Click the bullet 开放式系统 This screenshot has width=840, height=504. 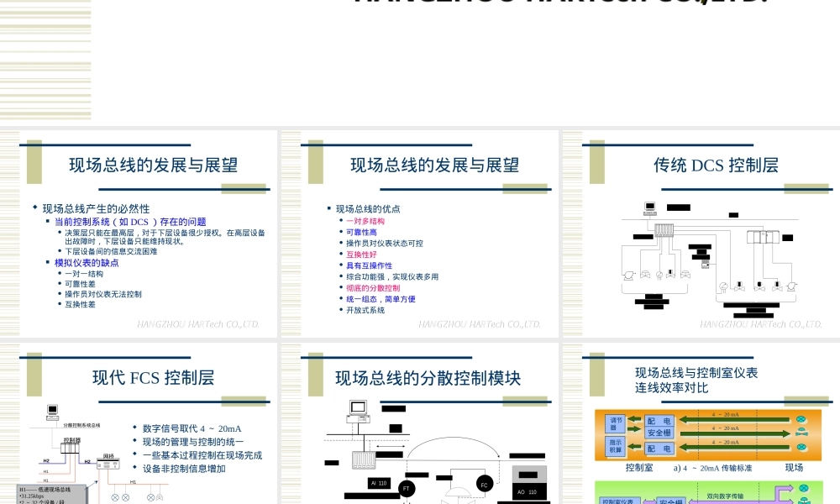pyautogui.click(x=365, y=310)
